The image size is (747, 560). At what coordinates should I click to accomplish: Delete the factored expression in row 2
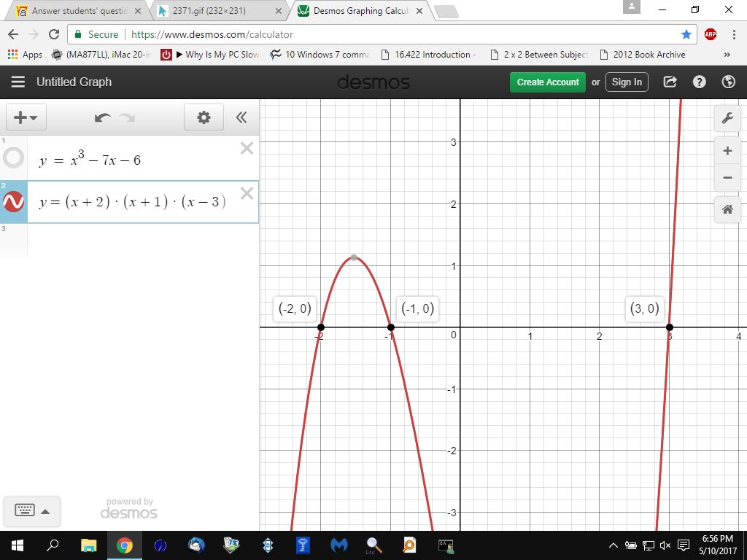[x=247, y=193]
